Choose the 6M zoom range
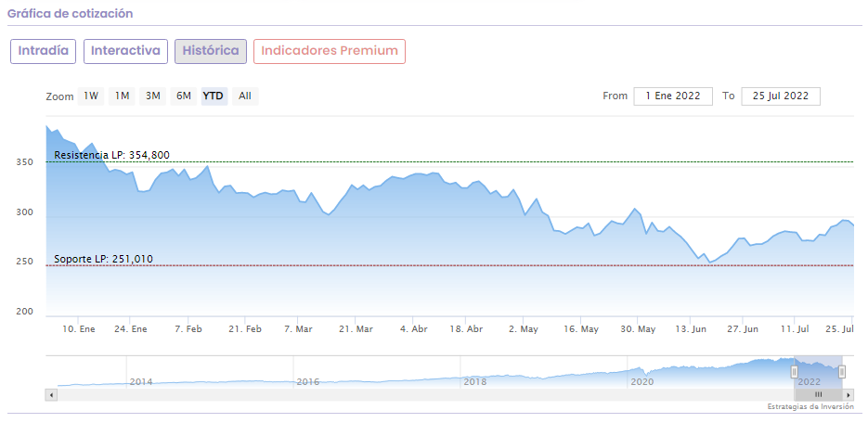The image size is (868, 423). (x=184, y=96)
